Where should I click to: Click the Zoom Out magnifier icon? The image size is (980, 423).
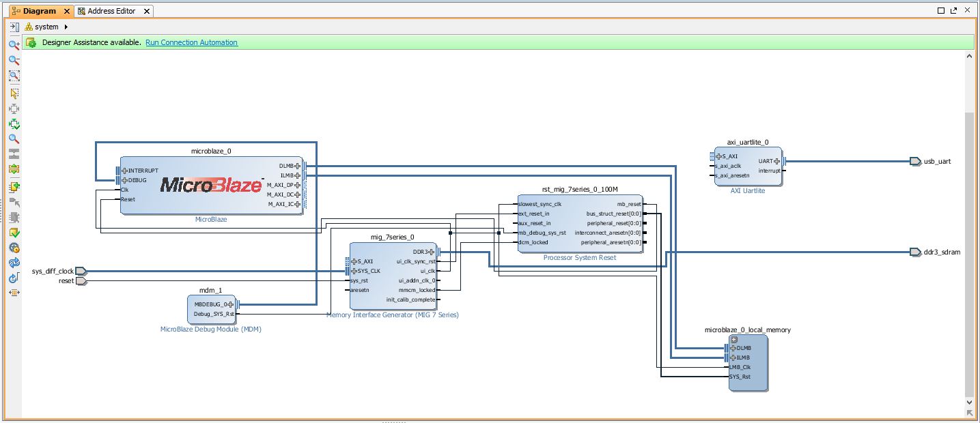click(x=14, y=61)
